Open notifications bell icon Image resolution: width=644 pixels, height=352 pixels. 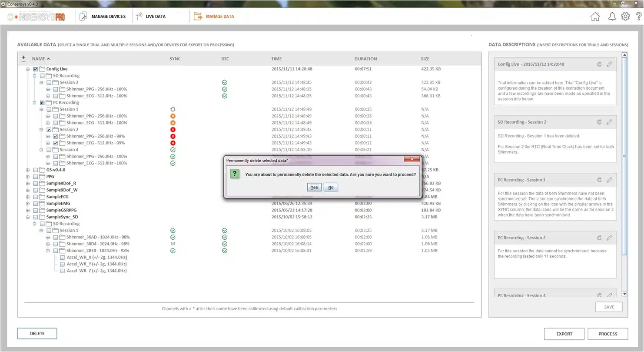point(612,17)
